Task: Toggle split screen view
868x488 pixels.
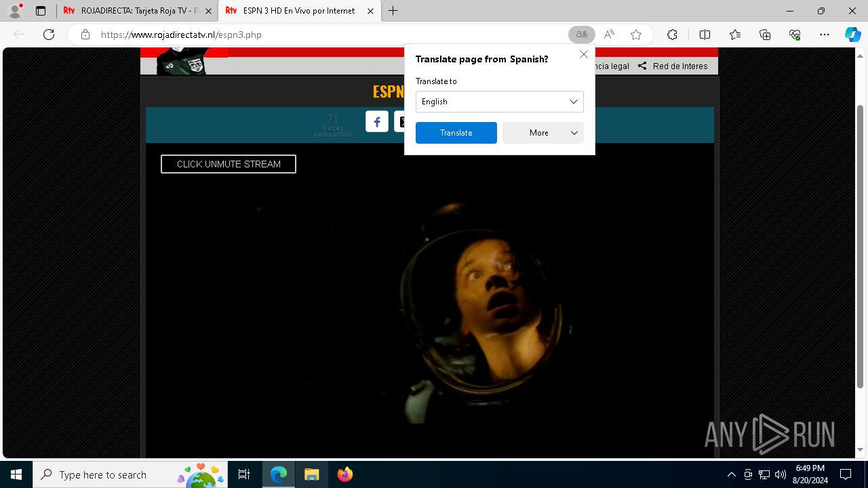Action: point(705,35)
